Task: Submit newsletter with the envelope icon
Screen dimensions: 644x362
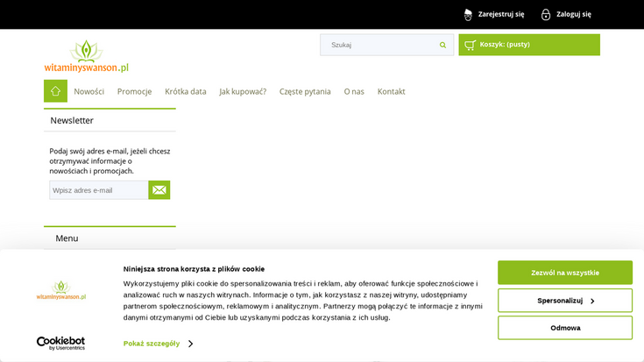Action: click(159, 190)
